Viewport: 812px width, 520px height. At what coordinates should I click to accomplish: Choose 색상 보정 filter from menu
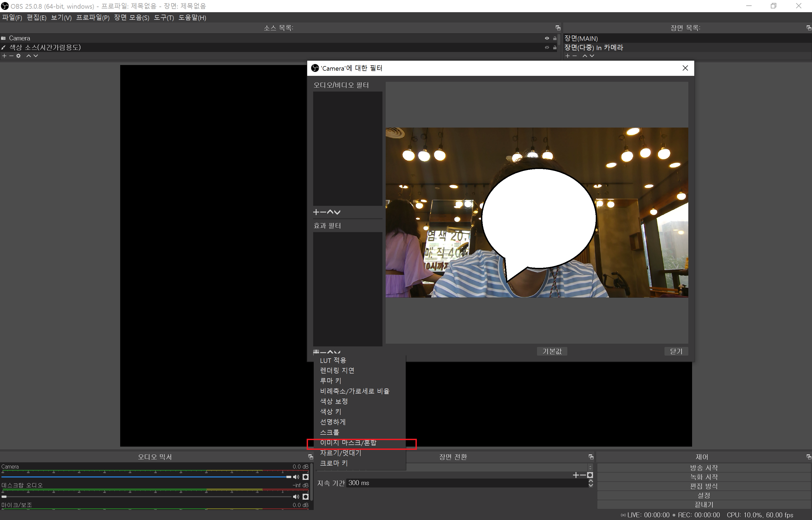pos(360,401)
